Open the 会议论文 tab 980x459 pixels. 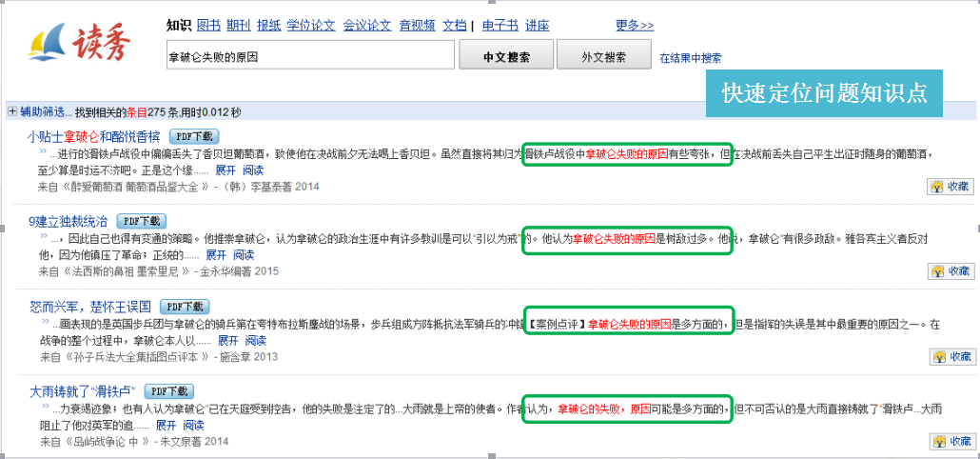[x=367, y=25]
